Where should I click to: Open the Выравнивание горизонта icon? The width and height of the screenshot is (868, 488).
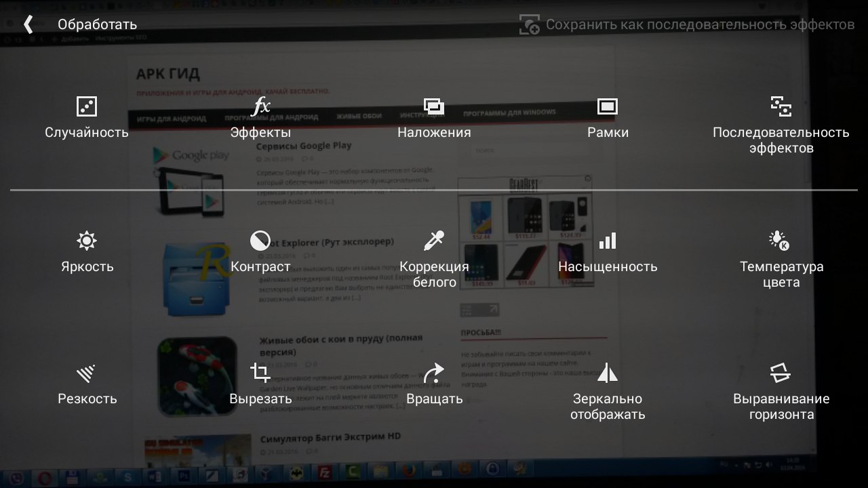pyautogui.click(x=781, y=373)
